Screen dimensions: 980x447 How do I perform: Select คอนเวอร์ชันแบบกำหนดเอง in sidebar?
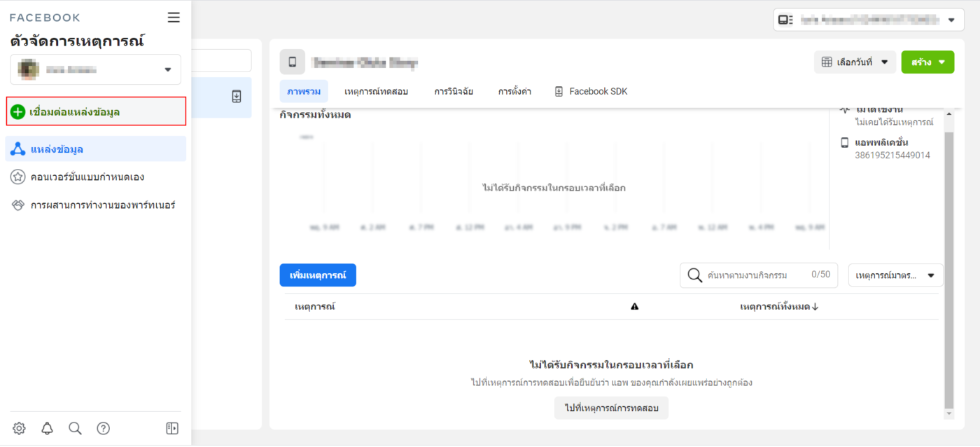click(x=87, y=177)
